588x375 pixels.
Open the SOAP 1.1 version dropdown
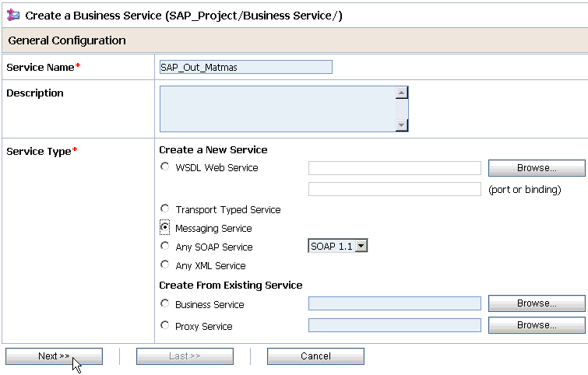[338, 247]
